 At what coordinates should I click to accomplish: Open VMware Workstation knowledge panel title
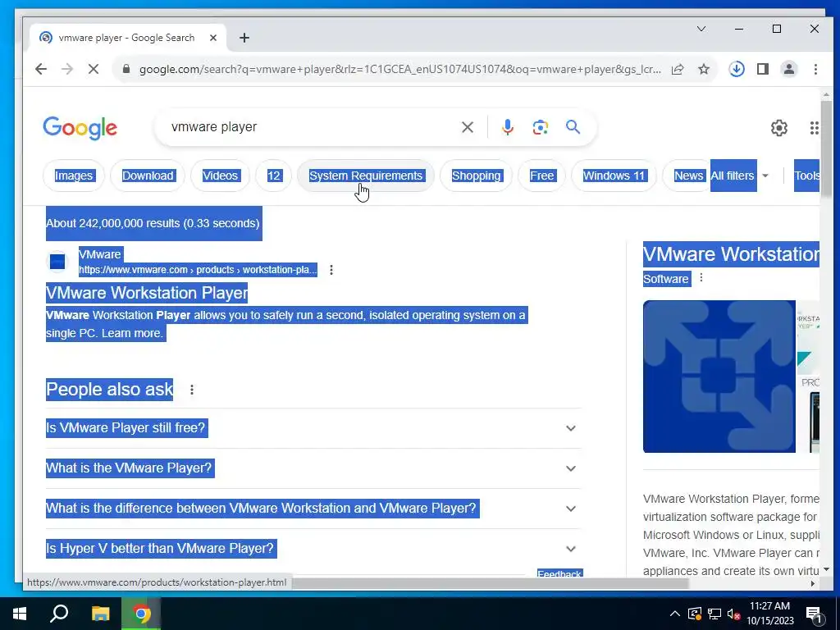point(731,254)
